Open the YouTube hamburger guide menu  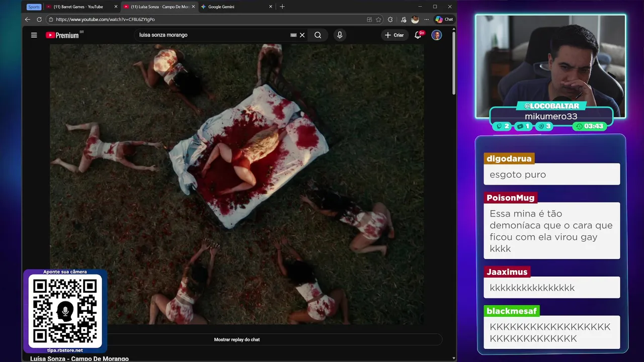(x=34, y=35)
